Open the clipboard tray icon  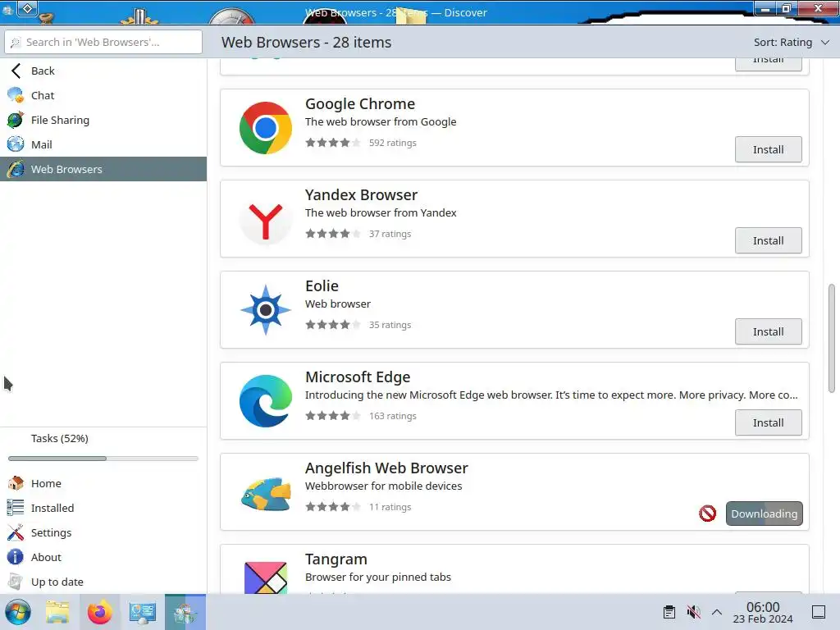(669, 612)
